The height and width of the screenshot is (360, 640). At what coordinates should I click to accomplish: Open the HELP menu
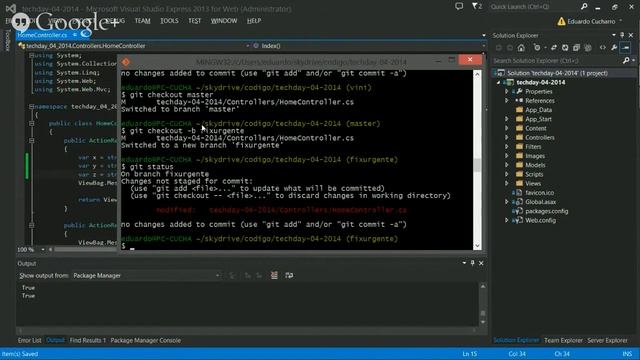click(x=253, y=21)
